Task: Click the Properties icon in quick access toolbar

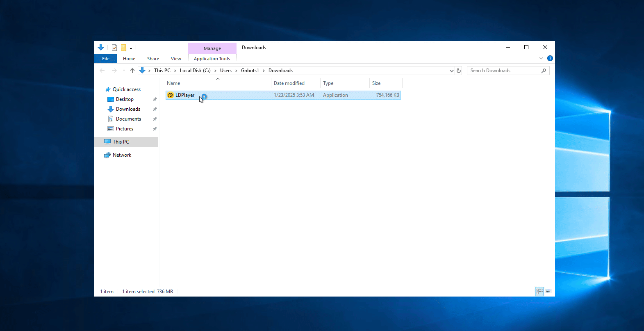Action: pos(114,48)
